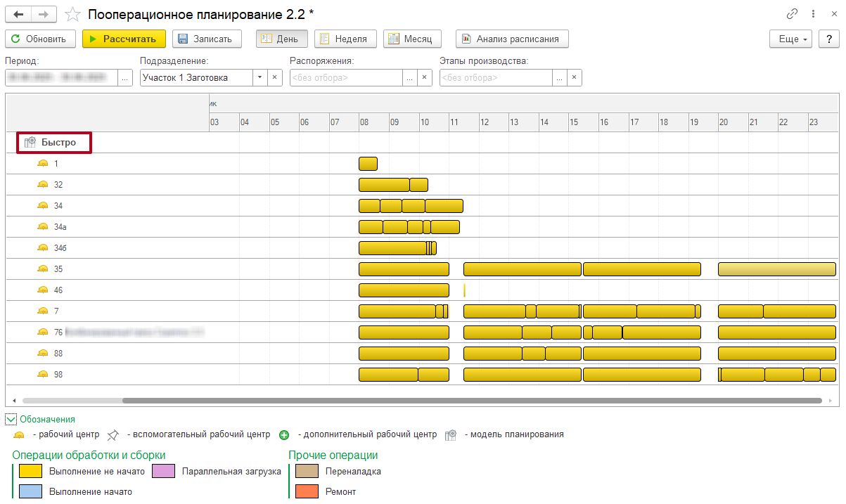Click the planning model icon beside Быстро

pyautogui.click(x=30, y=143)
